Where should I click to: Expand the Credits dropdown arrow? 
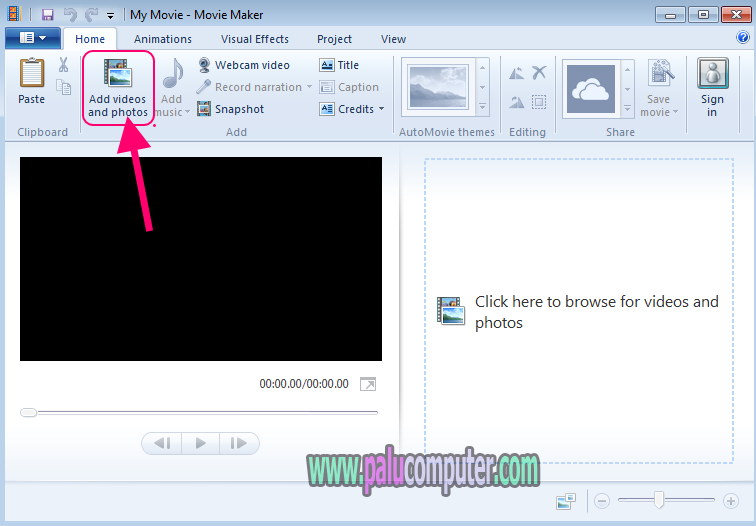click(381, 109)
